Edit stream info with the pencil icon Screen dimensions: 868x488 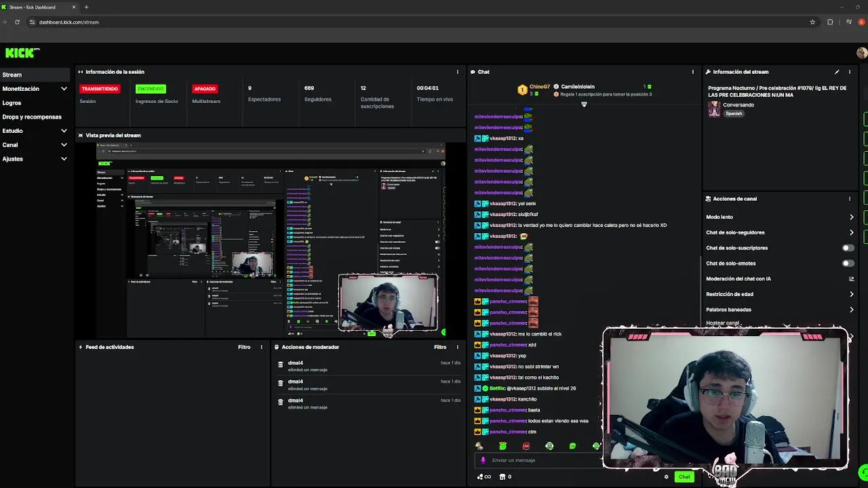point(837,72)
